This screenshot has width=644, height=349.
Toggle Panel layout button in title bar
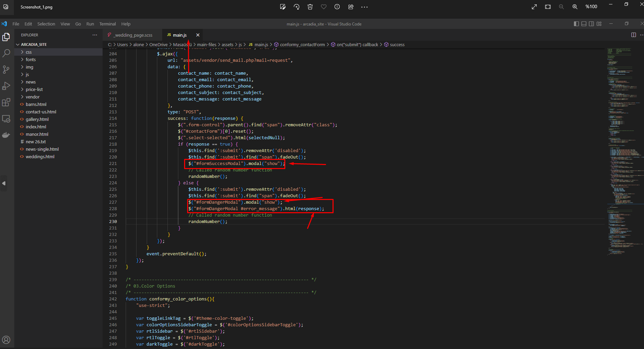click(x=584, y=24)
